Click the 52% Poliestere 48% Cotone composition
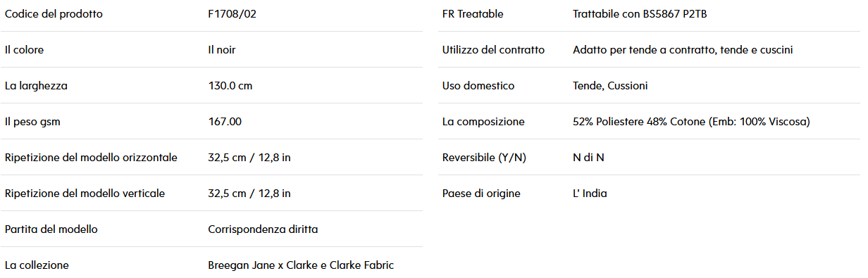 tap(691, 122)
